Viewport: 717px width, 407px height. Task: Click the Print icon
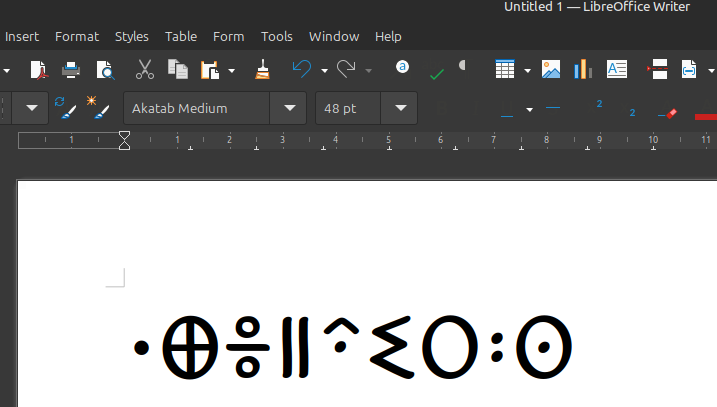(71, 70)
